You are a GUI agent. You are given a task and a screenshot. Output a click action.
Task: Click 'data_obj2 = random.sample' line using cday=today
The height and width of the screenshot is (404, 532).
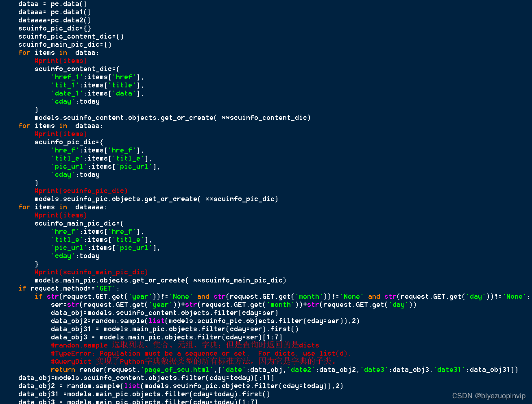(181, 386)
